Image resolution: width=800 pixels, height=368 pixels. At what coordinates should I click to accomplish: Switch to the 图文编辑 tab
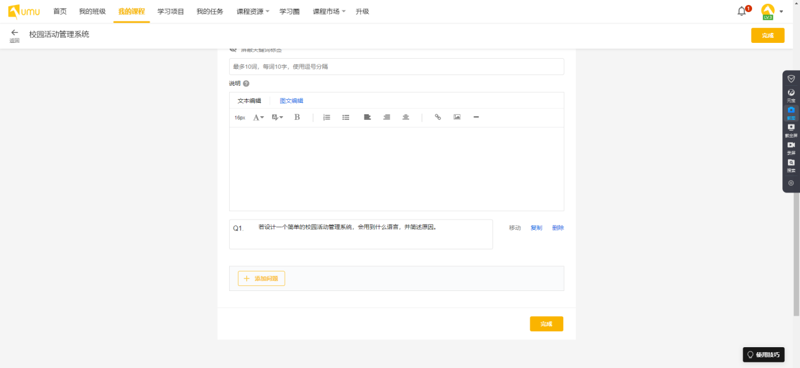(291, 101)
